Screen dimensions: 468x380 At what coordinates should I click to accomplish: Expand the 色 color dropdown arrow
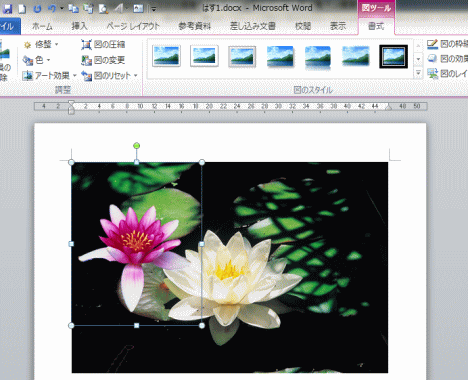pos(49,60)
